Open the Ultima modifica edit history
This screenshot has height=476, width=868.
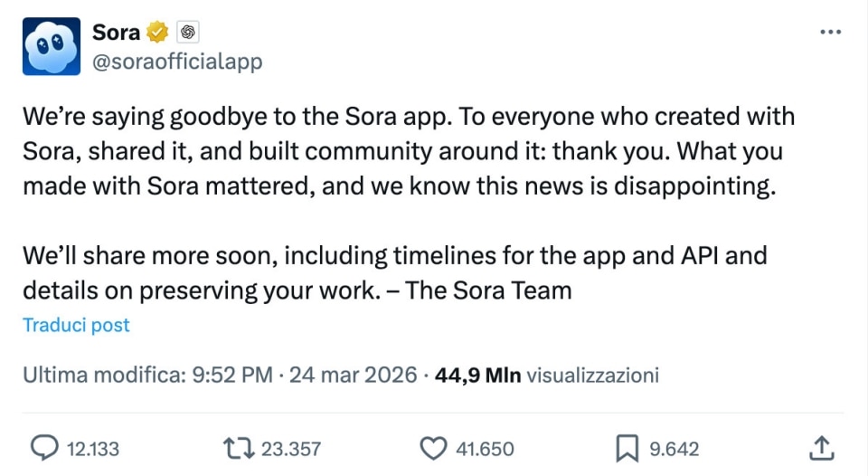tap(101, 375)
